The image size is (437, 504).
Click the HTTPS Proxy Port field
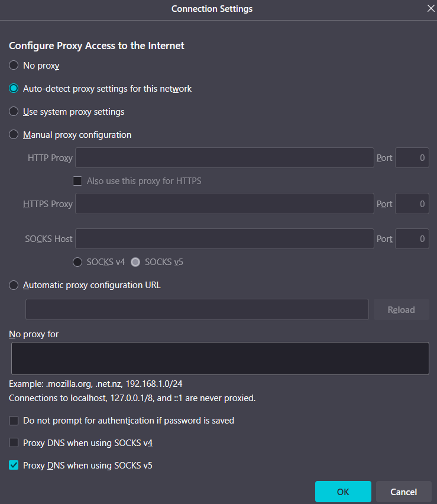click(412, 204)
